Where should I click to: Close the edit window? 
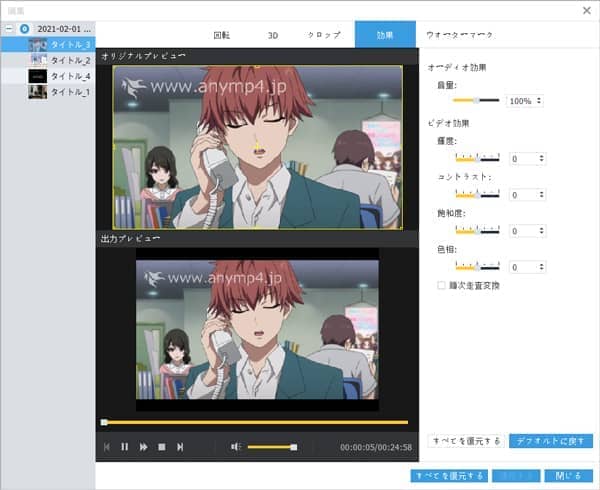(x=587, y=11)
